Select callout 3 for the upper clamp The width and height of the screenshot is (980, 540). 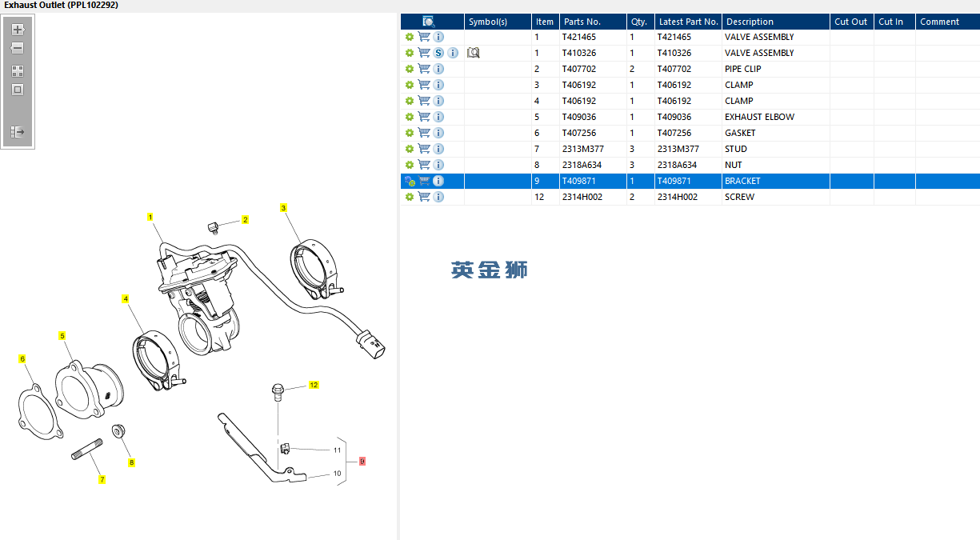(x=283, y=208)
